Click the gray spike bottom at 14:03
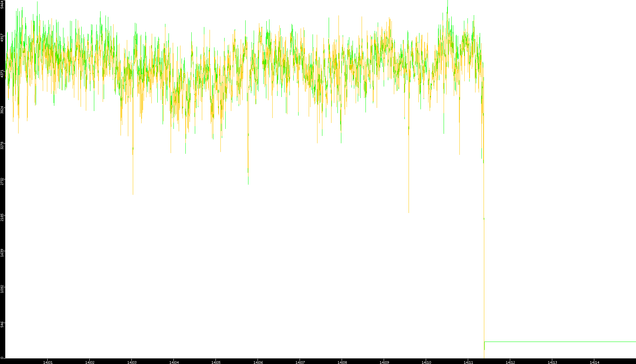Screen dimensions: 636x364 tap(133, 194)
